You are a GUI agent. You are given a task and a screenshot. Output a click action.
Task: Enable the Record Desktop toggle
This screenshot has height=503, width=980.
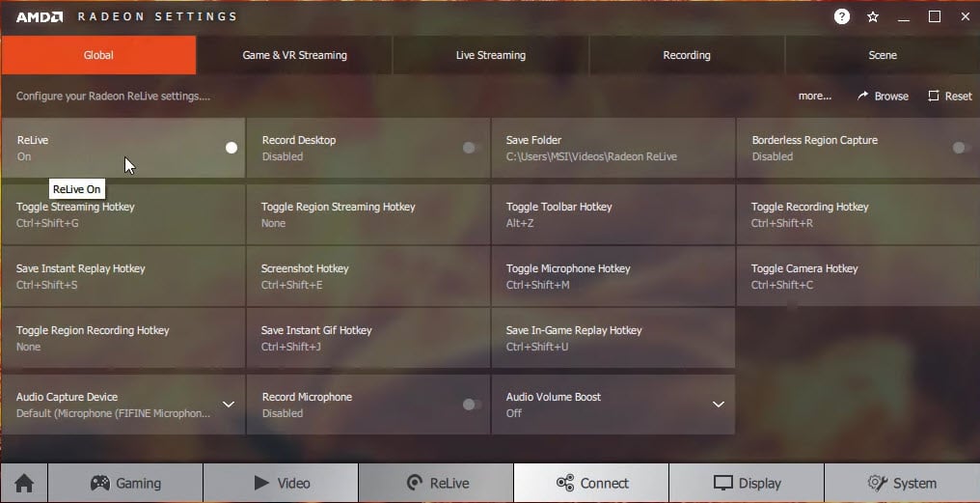(472, 148)
